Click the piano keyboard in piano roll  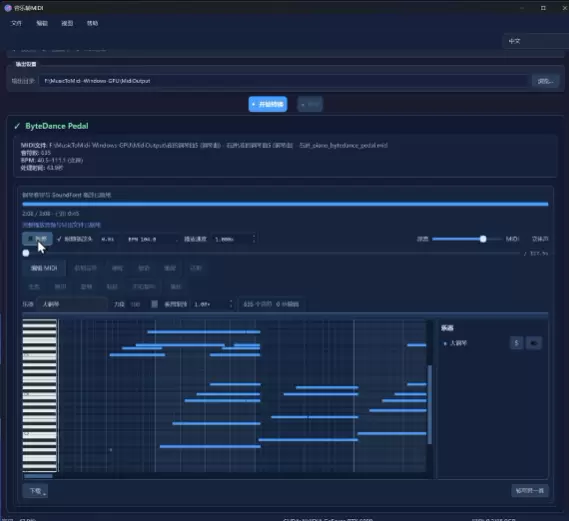point(40,395)
